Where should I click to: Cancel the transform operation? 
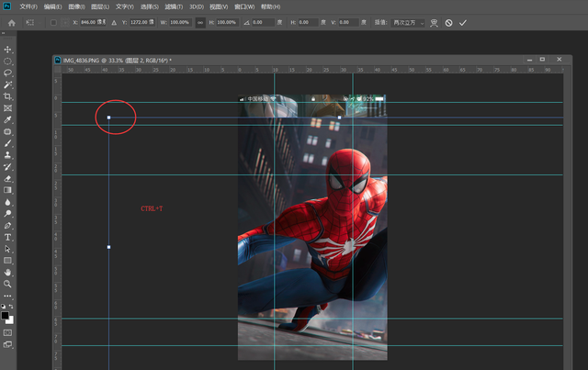(448, 22)
